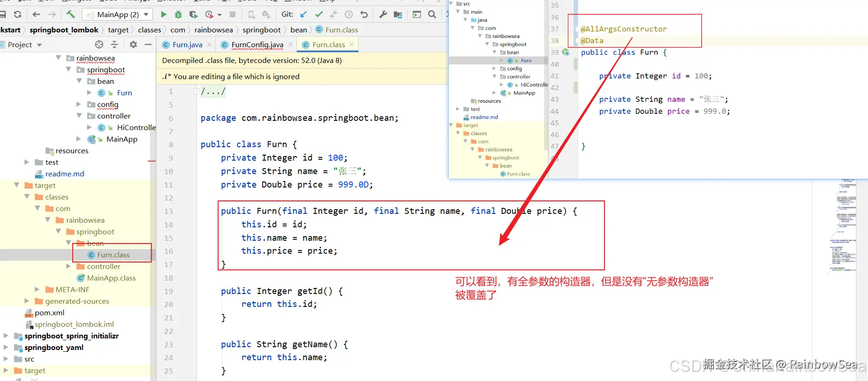Open Search Everywhere magnifier icon
The image size is (868, 381).
[x=432, y=14]
